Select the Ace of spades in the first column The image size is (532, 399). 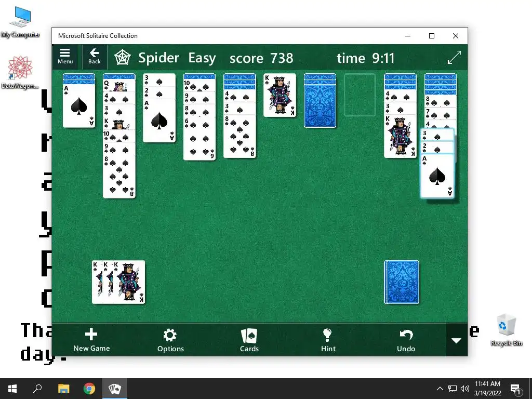(79, 106)
